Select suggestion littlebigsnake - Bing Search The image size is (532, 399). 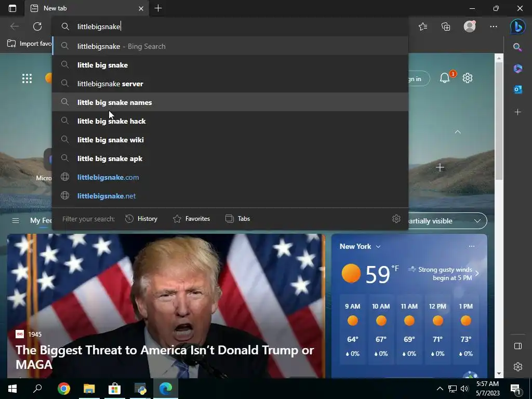pyautogui.click(x=230, y=46)
